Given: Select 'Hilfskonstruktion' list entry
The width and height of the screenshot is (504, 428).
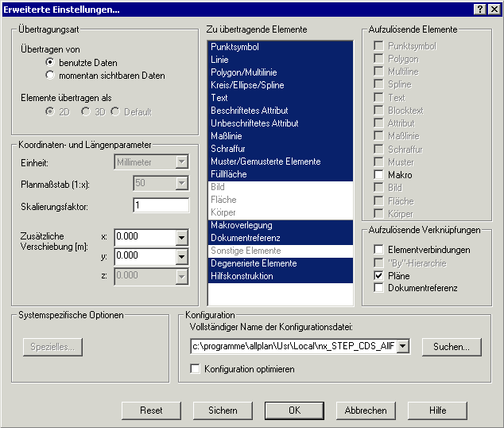Looking at the screenshot, I should coord(281,276).
